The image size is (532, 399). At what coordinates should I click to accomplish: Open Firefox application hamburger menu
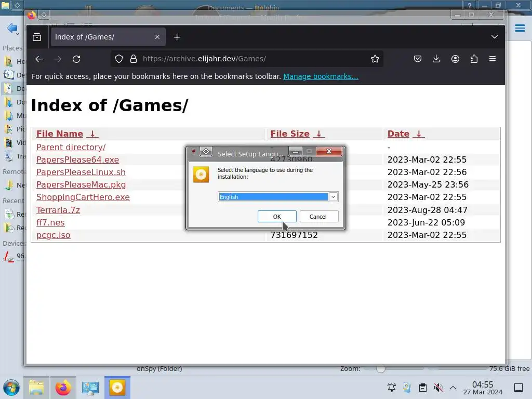click(x=493, y=59)
